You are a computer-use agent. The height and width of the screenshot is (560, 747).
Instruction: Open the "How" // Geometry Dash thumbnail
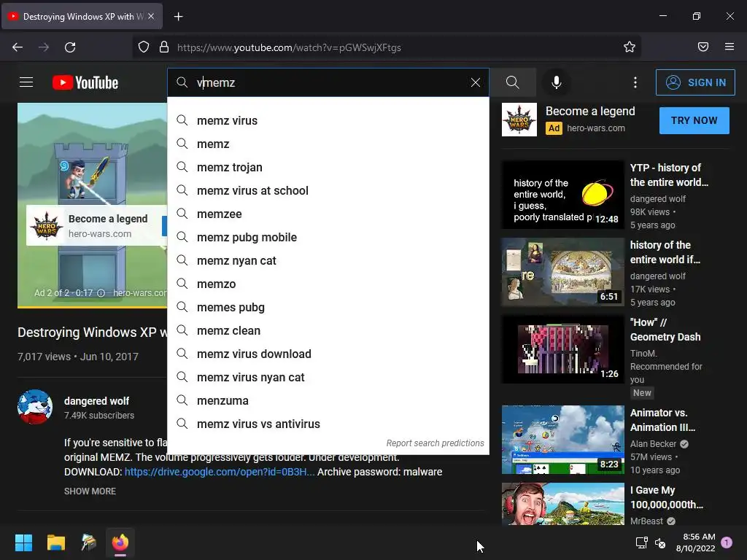coord(562,349)
